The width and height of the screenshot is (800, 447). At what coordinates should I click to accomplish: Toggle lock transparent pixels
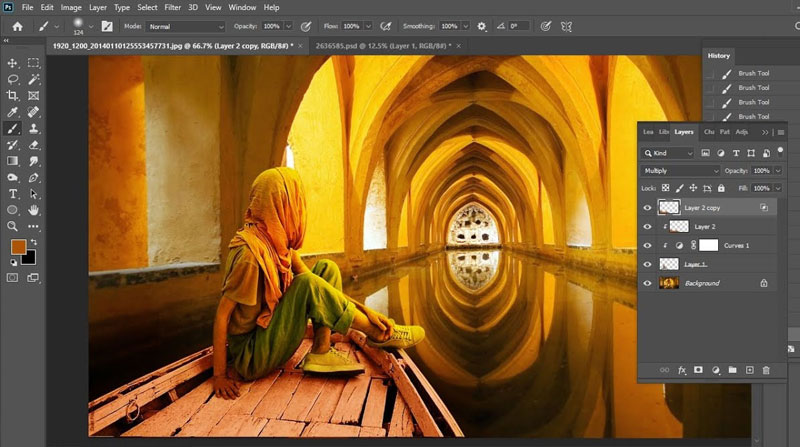pos(665,188)
